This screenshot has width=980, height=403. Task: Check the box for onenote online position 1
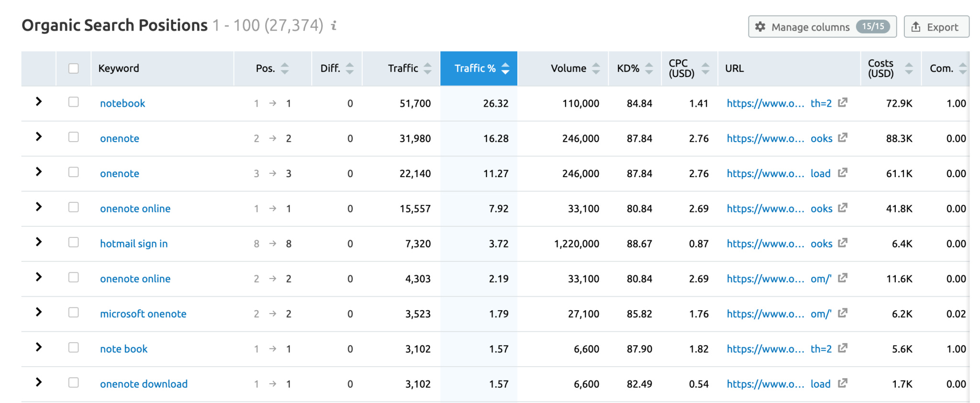point(73,207)
